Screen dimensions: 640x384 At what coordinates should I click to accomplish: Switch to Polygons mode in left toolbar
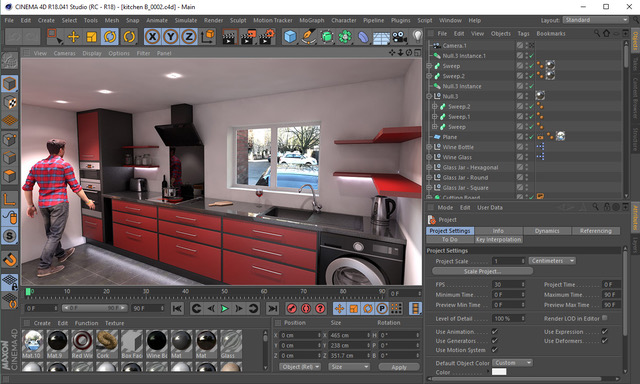9,176
